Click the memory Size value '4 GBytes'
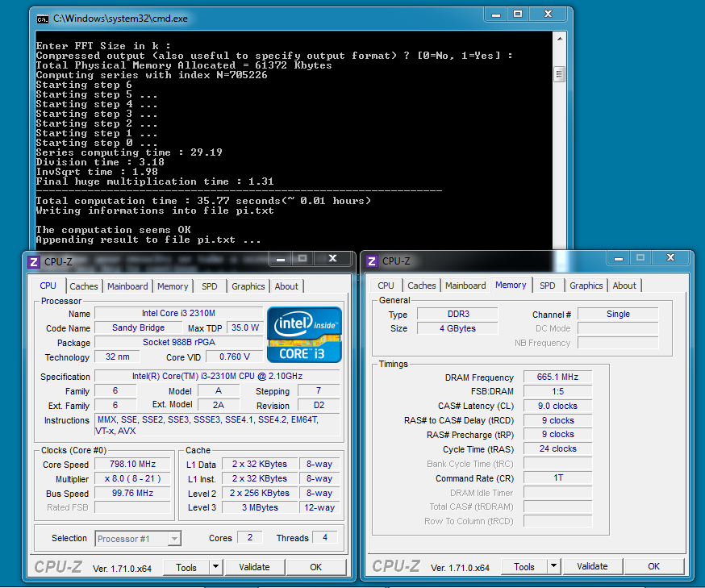The image size is (705, 588). pyautogui.click(x=457, y=328)
